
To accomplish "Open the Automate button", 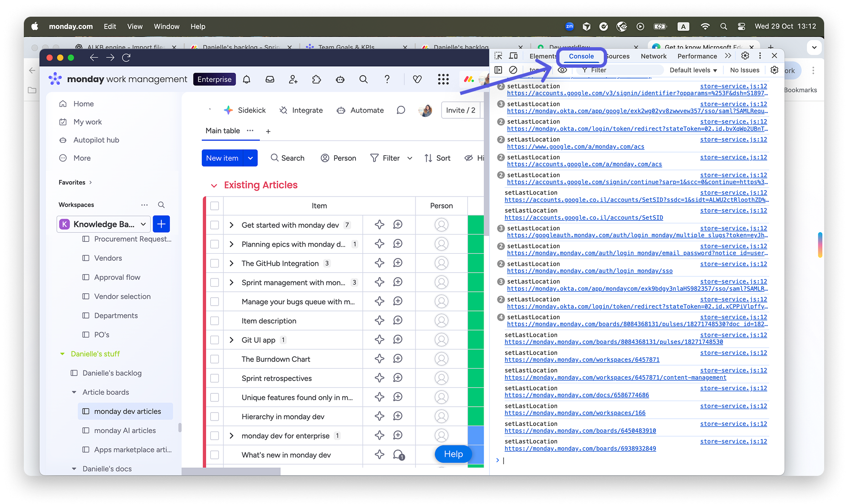I will pos(360,110).
